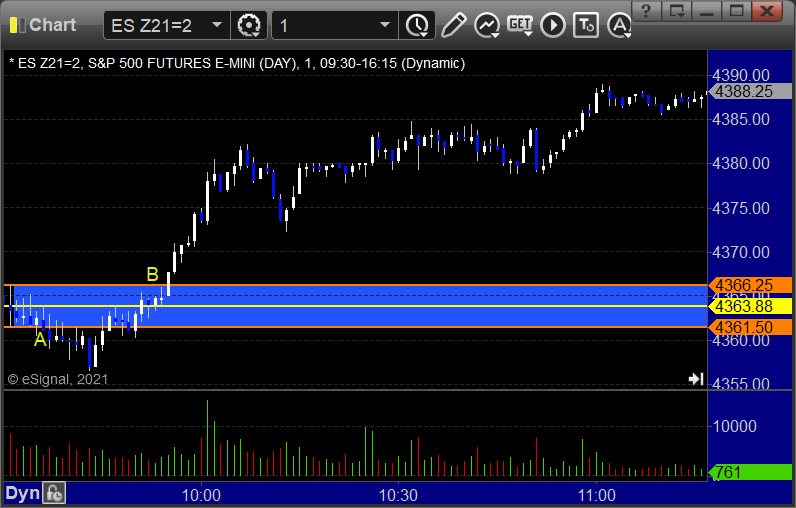Click the 10000 volume axis label
The image size is (796, 508).
(x=735, y=426)
